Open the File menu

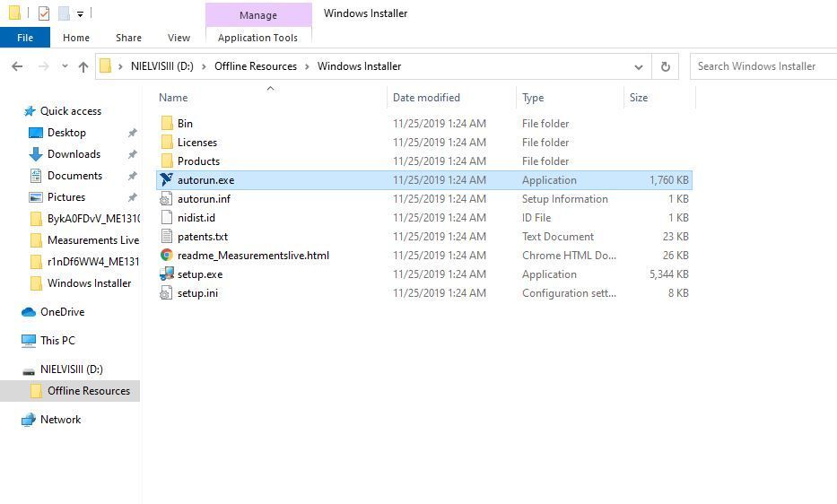25,38
